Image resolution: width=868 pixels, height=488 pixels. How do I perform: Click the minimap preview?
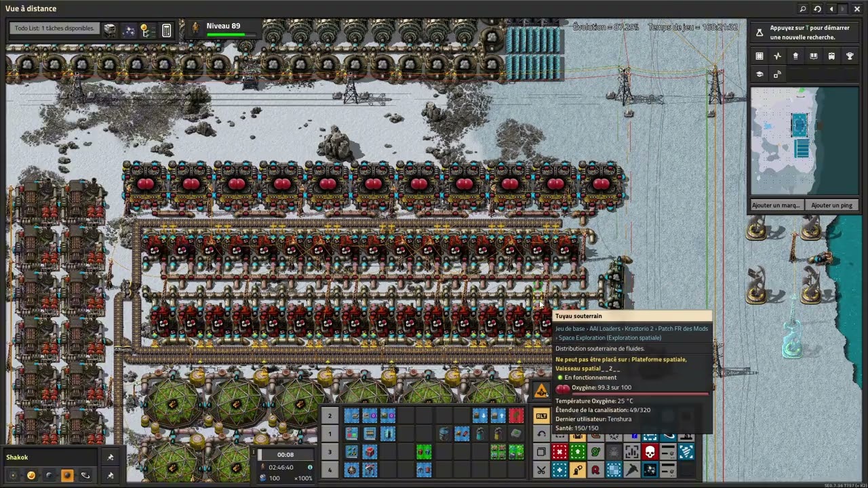click(804, 140)
